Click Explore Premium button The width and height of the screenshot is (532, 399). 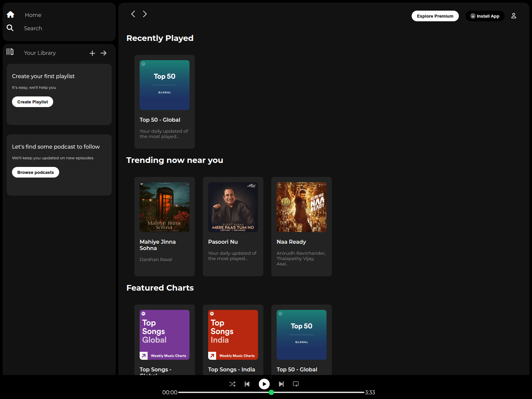pos(435,16)
